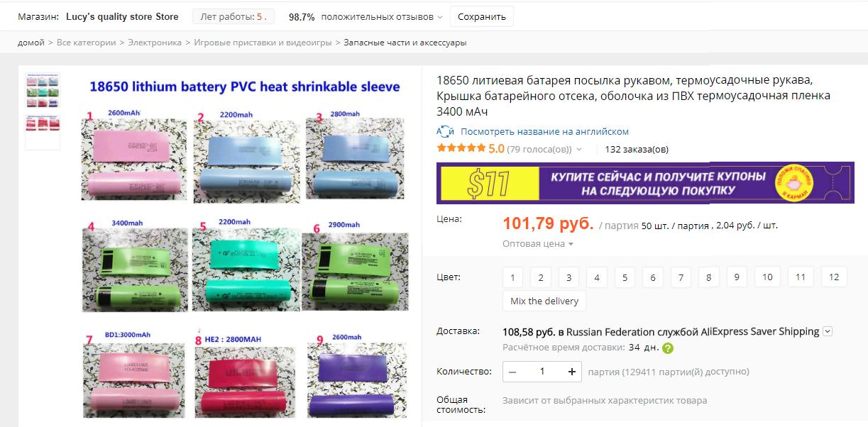868x427 pixels.
Task: Increase quantity with the plus icon
Action: [x=572, y=372]
